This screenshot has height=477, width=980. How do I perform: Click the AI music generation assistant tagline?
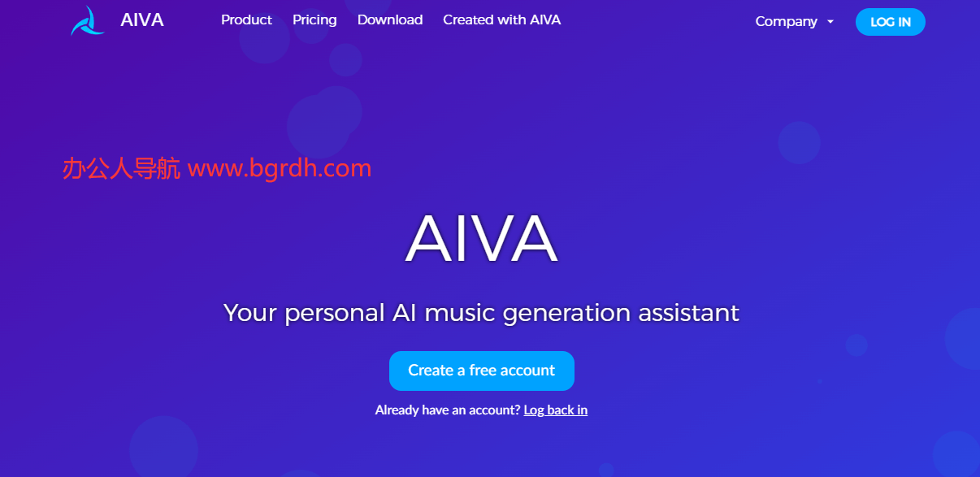click(481, 313)
